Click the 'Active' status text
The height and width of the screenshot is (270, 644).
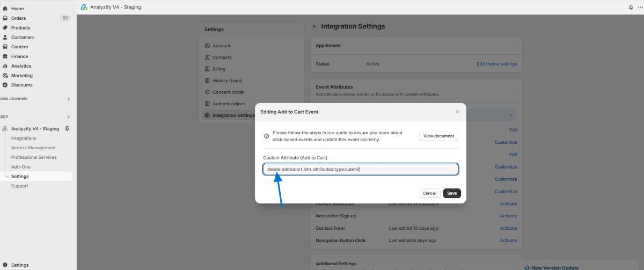pyautogui.click(x=372, y=64)
